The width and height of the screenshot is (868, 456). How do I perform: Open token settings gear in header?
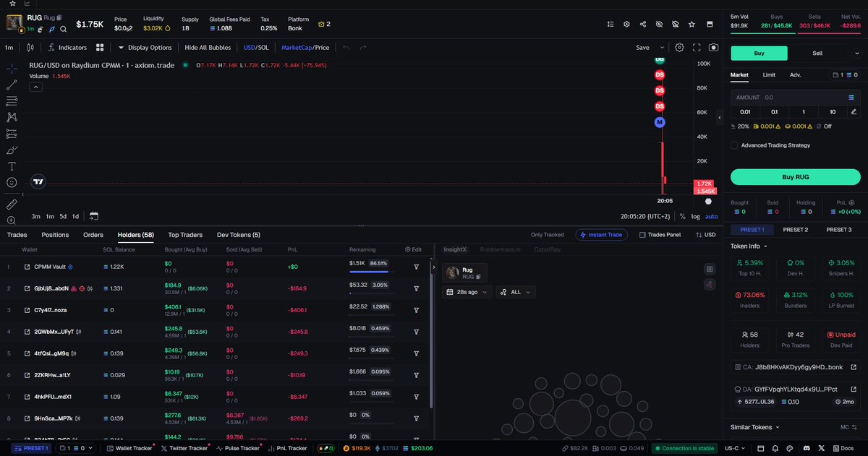tap(626, 24)
